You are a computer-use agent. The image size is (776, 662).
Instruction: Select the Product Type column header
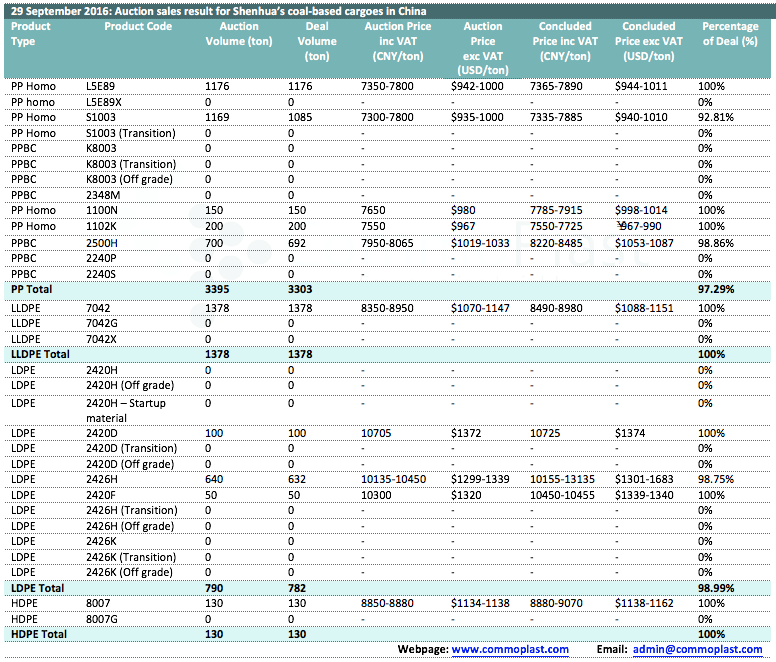point(30,34)
